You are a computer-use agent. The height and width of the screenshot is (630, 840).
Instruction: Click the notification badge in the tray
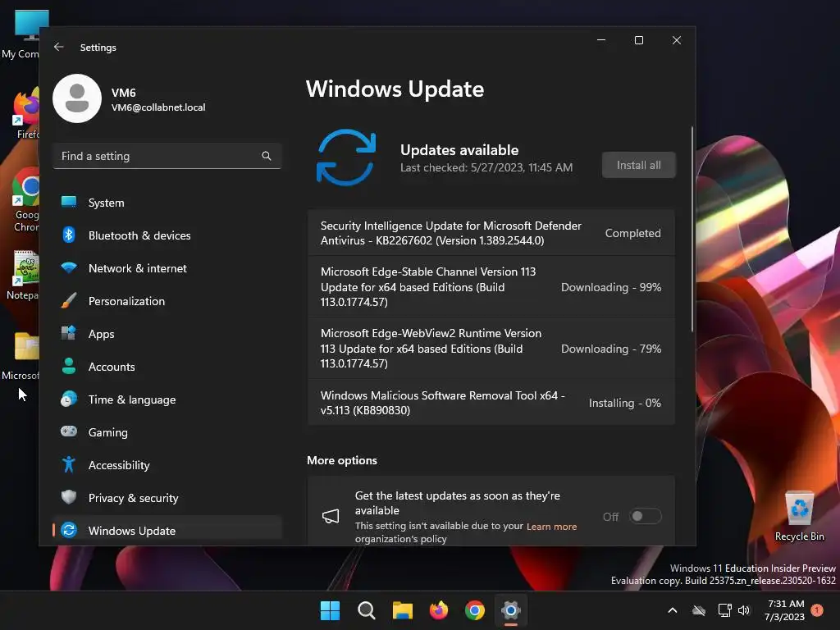817,610
